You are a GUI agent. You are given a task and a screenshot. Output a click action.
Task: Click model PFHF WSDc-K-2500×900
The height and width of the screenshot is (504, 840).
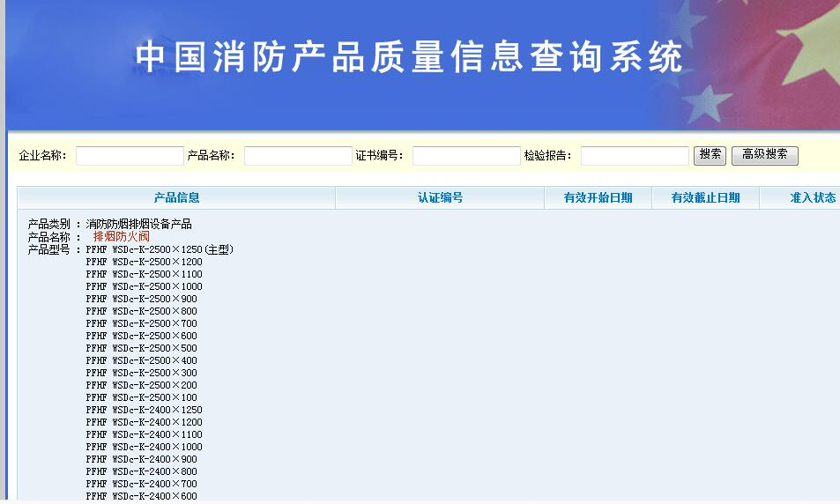(x=141, y=299)
